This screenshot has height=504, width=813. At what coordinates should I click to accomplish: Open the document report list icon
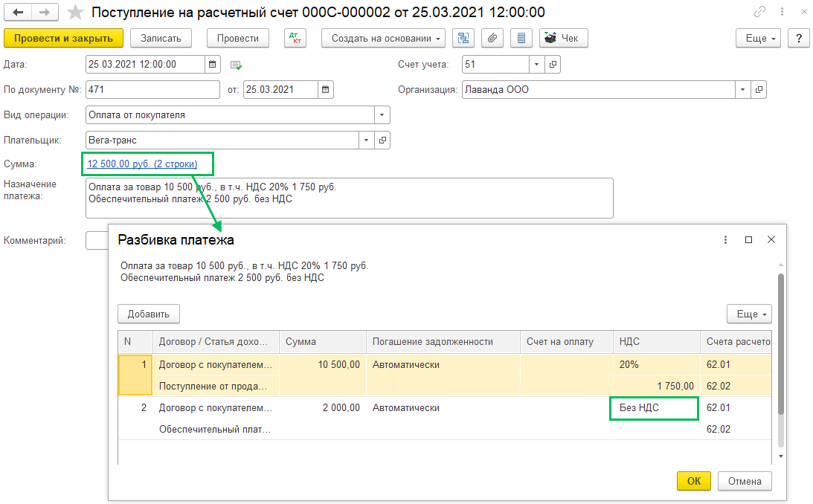click(521, 39)
